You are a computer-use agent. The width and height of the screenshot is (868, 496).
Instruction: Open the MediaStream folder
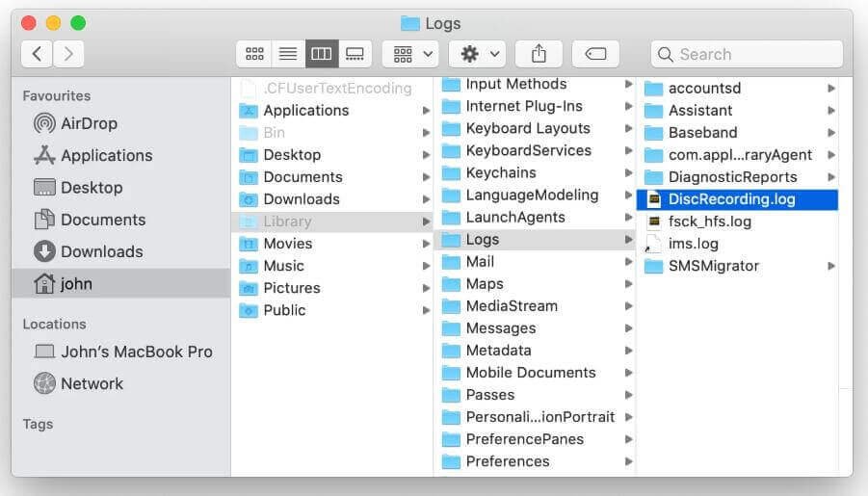[536, 305]
